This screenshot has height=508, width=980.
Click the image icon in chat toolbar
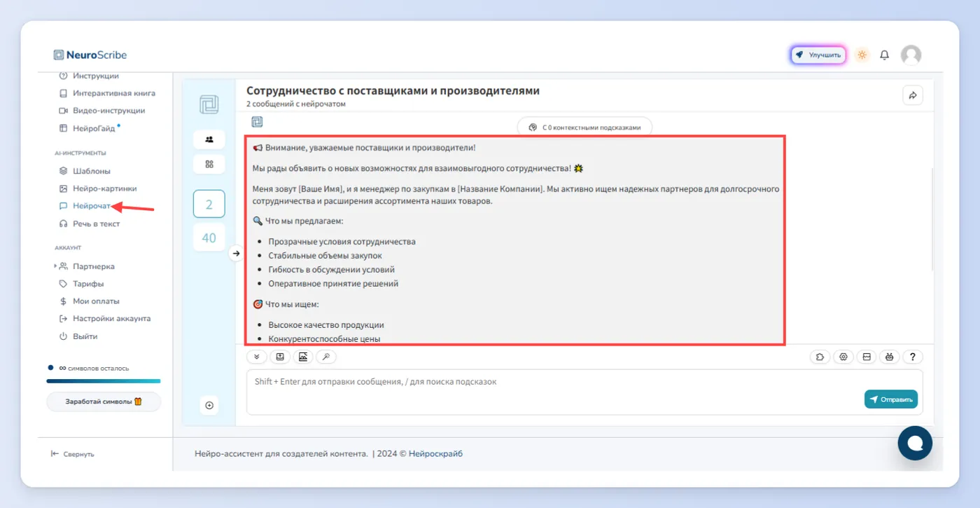point(303,357)
